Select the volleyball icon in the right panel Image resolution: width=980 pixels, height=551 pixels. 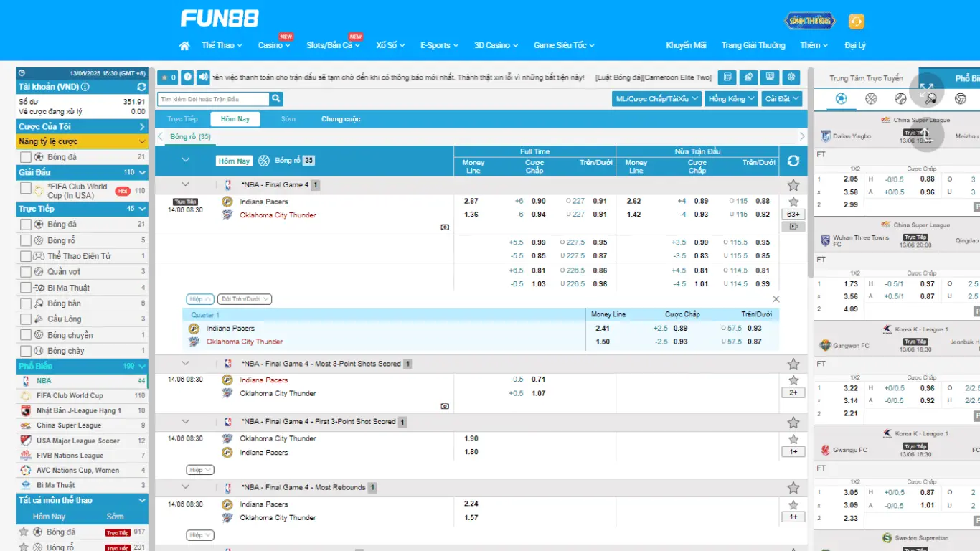[x=961, y=99]
